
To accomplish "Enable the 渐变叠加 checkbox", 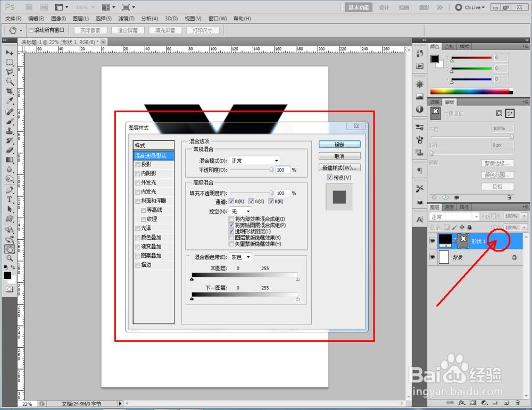I will tap(138, 247).
